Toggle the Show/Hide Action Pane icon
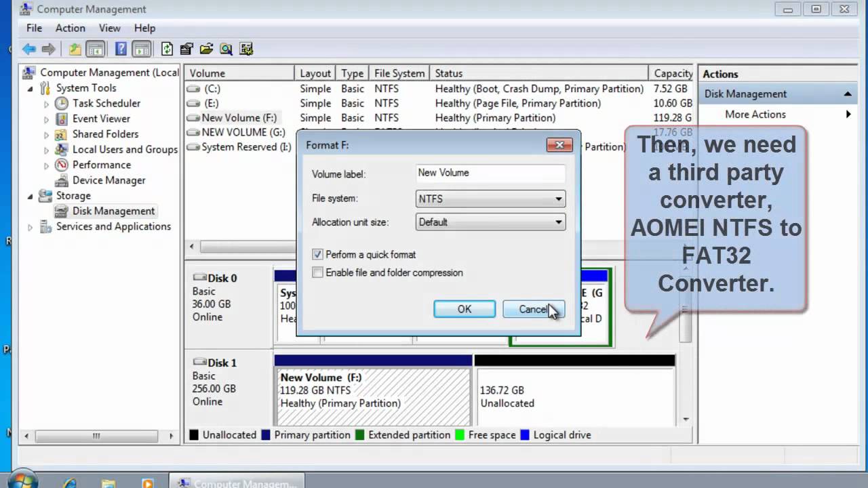 141,49
